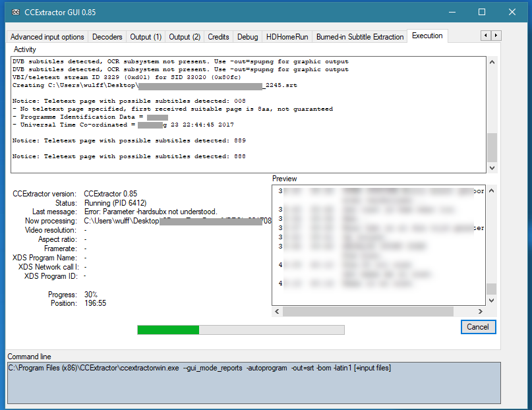Click the Progress value '30%'
532x410 pixels.
coord(91,295)
